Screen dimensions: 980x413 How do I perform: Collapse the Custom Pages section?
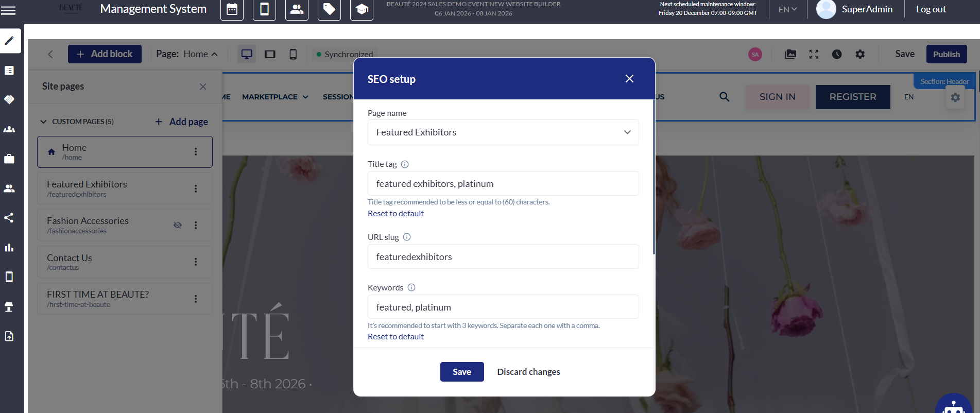(x=43, y=122)
